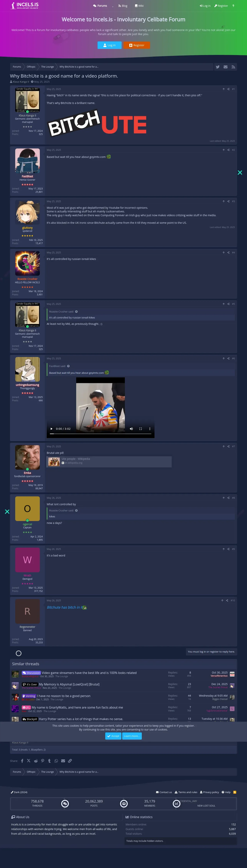Viewport: 247px width, 868px height.
Task: Share thread via Pinterest icon
Action: click(x=43, y=761)
